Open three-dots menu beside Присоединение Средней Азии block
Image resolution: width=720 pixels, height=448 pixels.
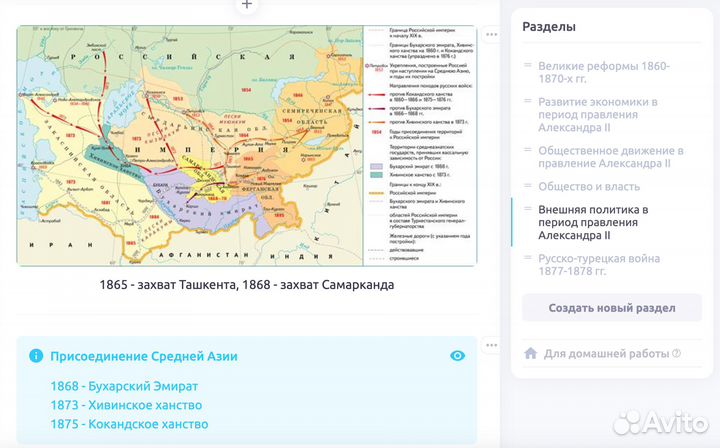492,345
